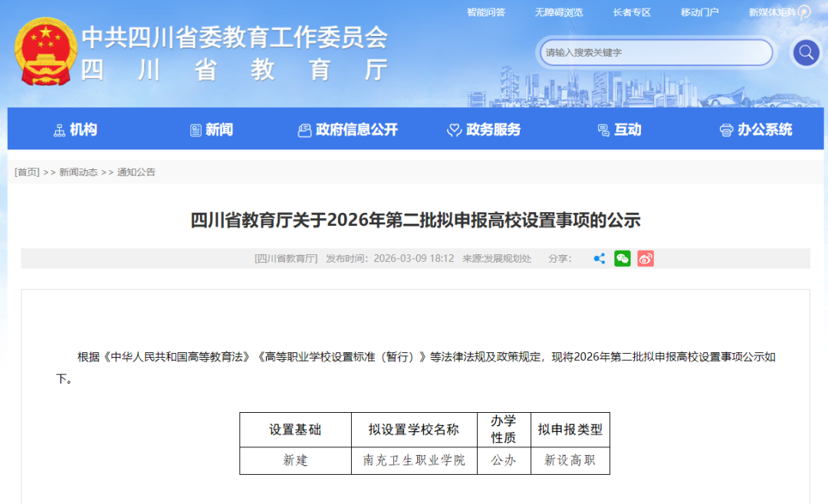The image size is (828, 504).
Task: Switch to 长者专区 version
Action: [632, 12]
